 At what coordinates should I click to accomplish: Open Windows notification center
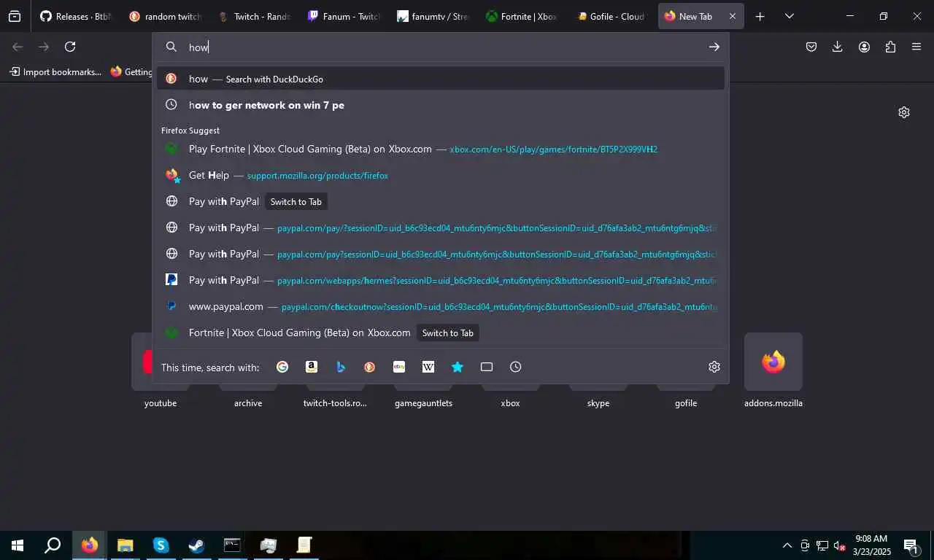coord(911,545)
